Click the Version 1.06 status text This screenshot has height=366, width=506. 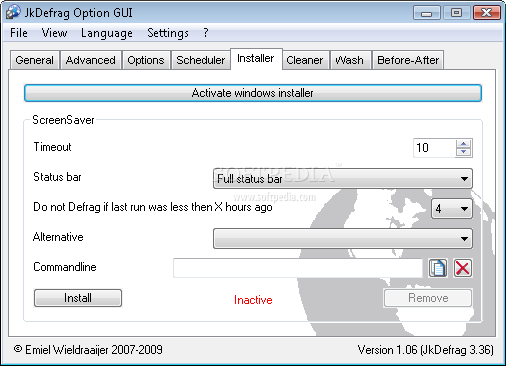point(425,350)
